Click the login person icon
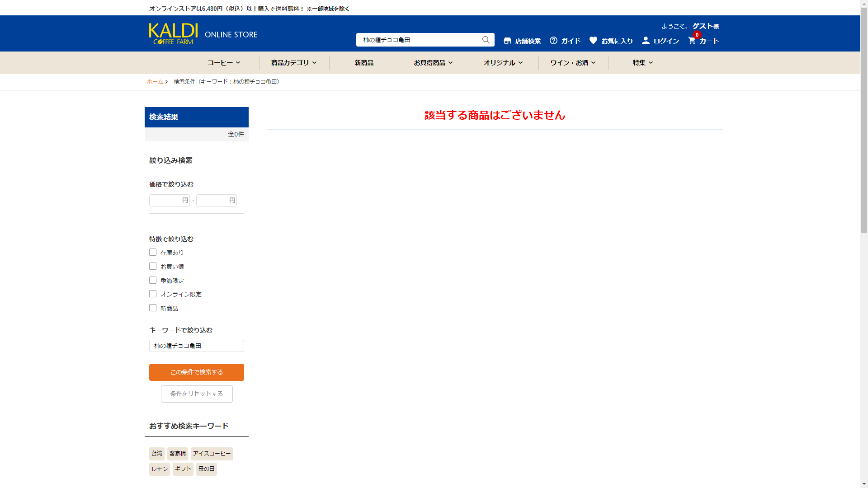The image size is (868, 488). click(x=646, y=40)
